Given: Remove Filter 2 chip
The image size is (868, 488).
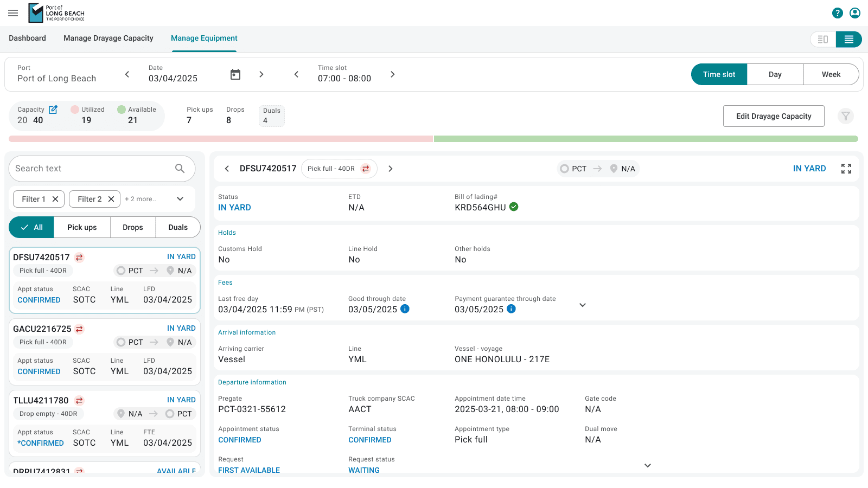Looking at the screenshot, I should click(x=111, y=199).
